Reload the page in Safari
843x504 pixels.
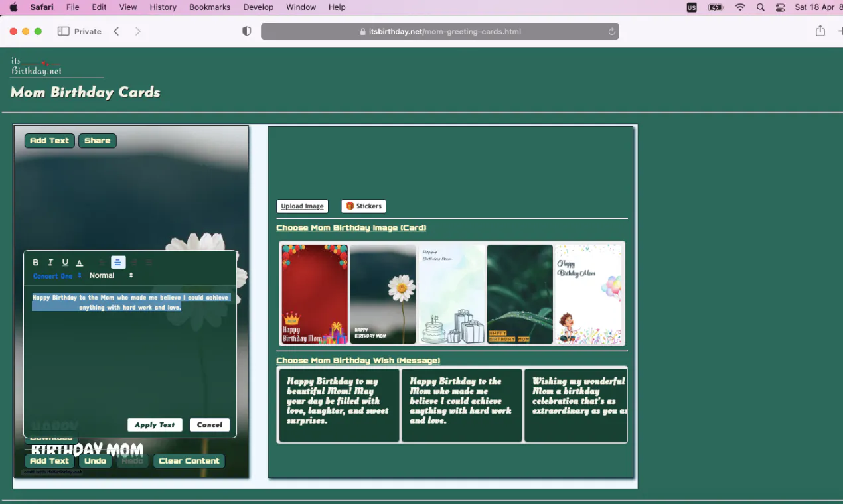click(x=611, y=31)
